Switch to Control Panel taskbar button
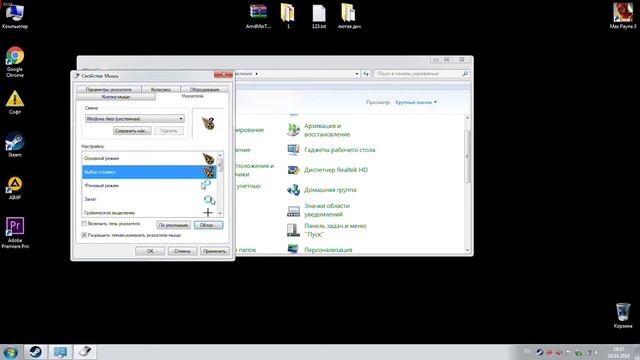 (x=60, y=352)
